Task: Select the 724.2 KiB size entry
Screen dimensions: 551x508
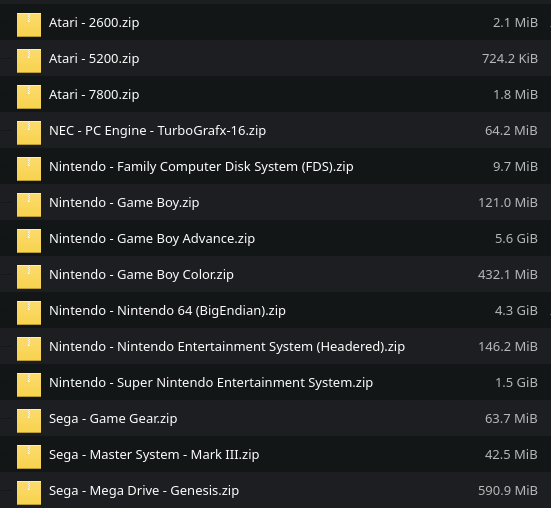Action: click(x=510, y=59)
